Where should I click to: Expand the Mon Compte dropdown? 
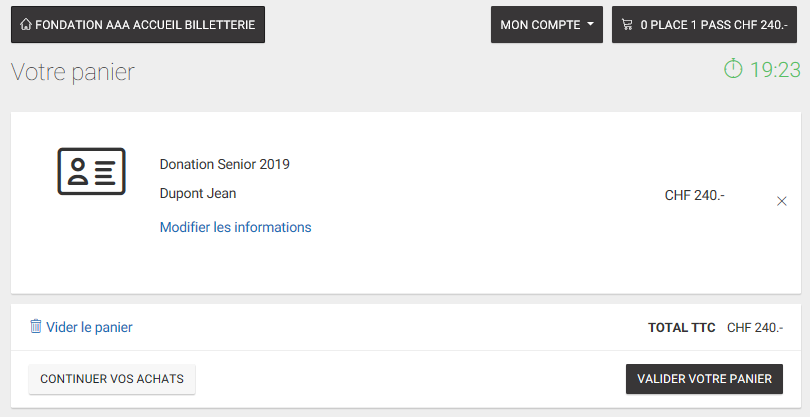point(547,24)
